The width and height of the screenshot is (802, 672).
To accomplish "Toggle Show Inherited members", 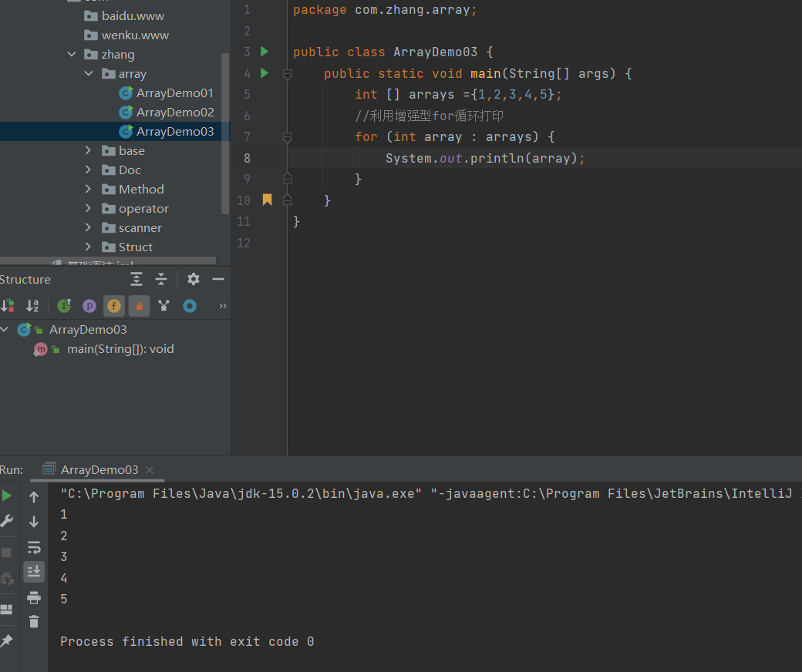I will (x=64, y=306).
